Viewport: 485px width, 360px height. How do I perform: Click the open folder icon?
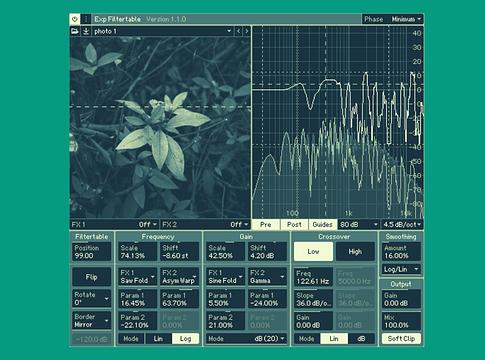coord(75,31)
